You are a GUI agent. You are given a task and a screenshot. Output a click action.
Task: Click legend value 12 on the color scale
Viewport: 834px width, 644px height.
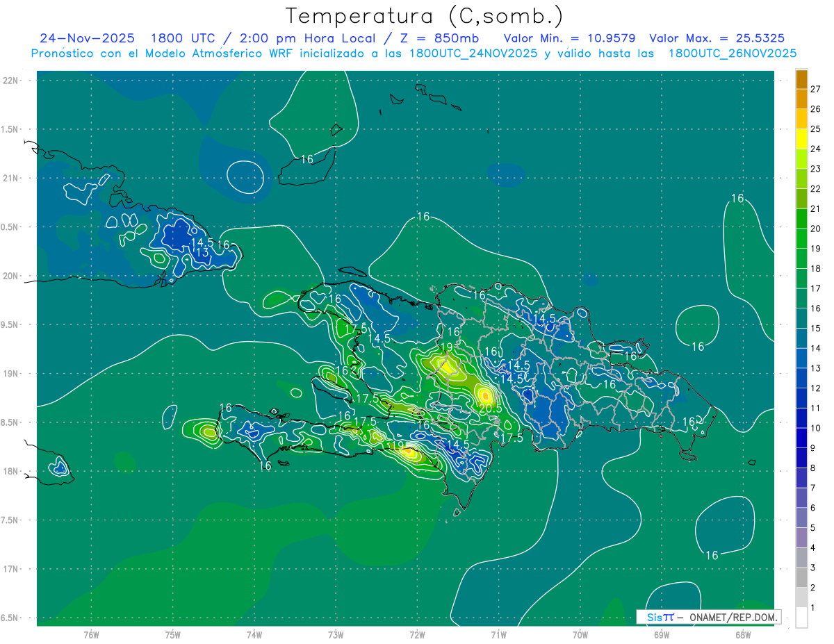[x=815, y=388]
